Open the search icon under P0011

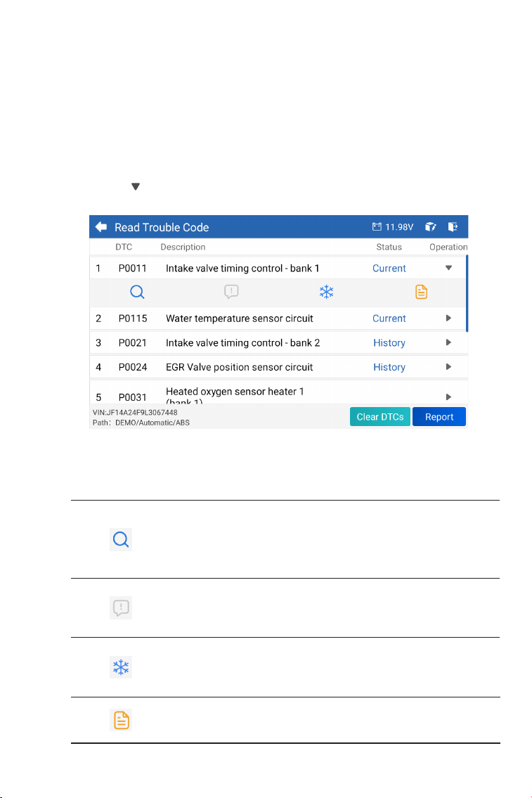click(137, 292)
